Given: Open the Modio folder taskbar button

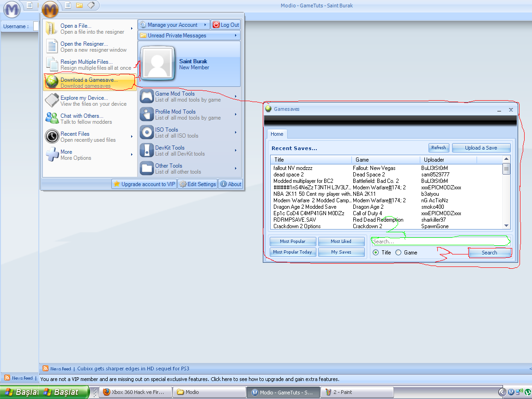Looking at the screenshot, I should (x=209, y=392).
